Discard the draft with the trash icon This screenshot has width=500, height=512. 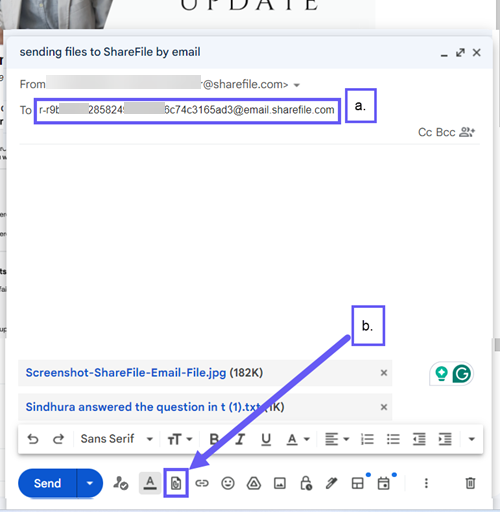click(470, 483)
